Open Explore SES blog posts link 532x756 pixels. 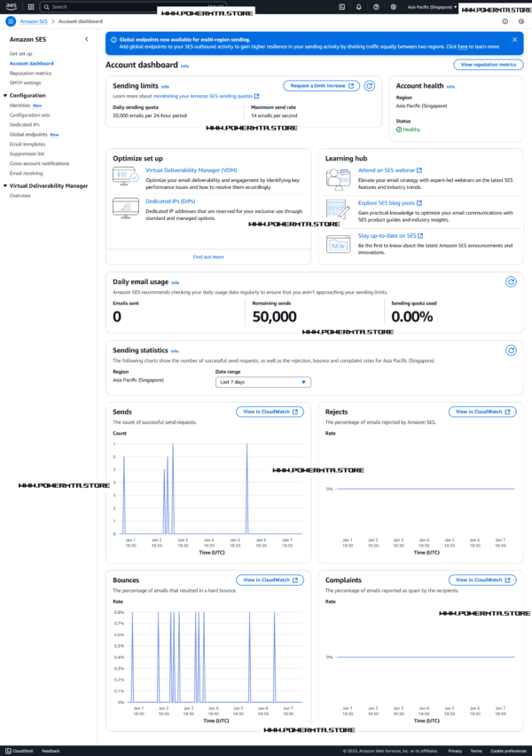(390, 203)
